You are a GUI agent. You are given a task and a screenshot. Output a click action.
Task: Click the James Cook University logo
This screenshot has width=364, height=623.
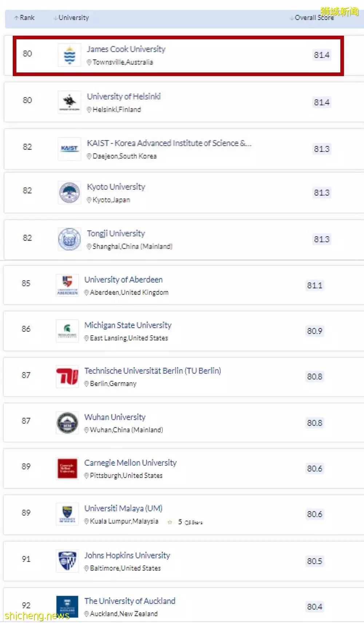(x=70, y=55)
